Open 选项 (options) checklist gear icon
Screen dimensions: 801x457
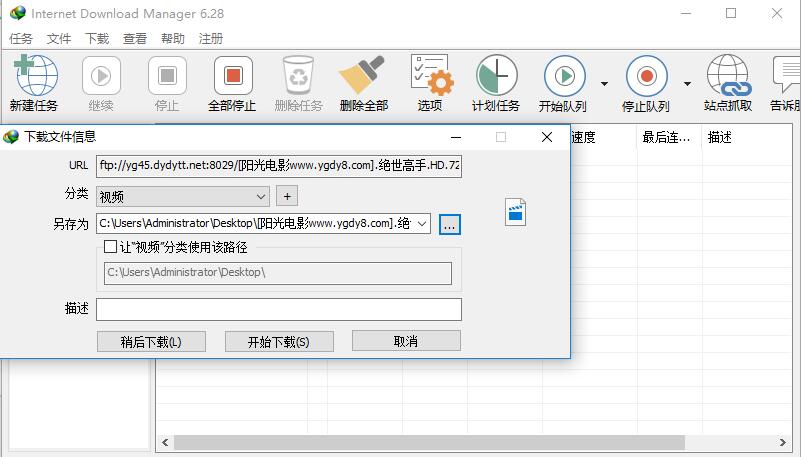click(432, 75)
